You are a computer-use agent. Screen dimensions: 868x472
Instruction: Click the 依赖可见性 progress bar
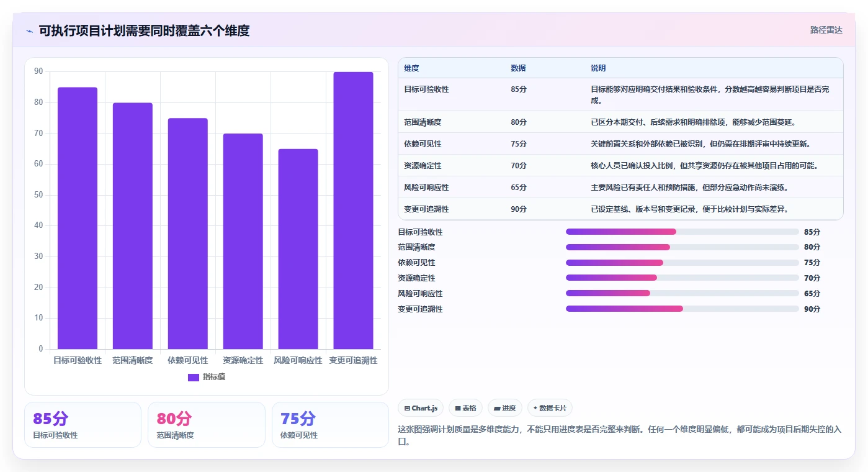coord(682,263)
